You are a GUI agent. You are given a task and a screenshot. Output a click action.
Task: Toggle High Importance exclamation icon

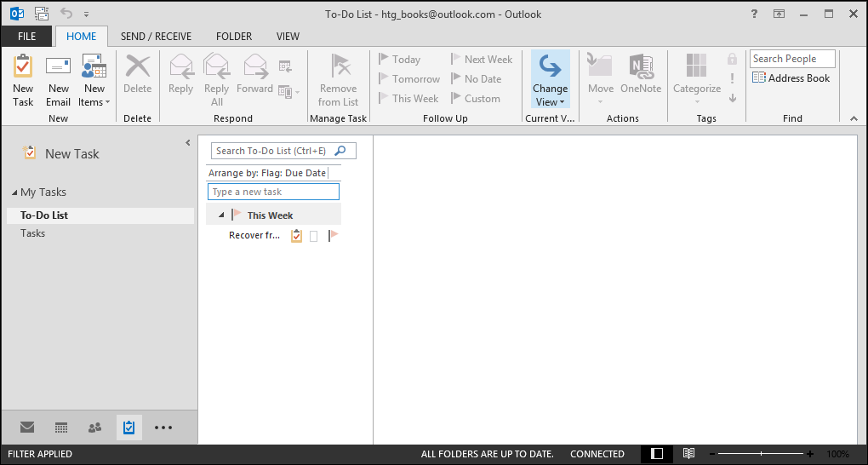(x=733, y=78)
